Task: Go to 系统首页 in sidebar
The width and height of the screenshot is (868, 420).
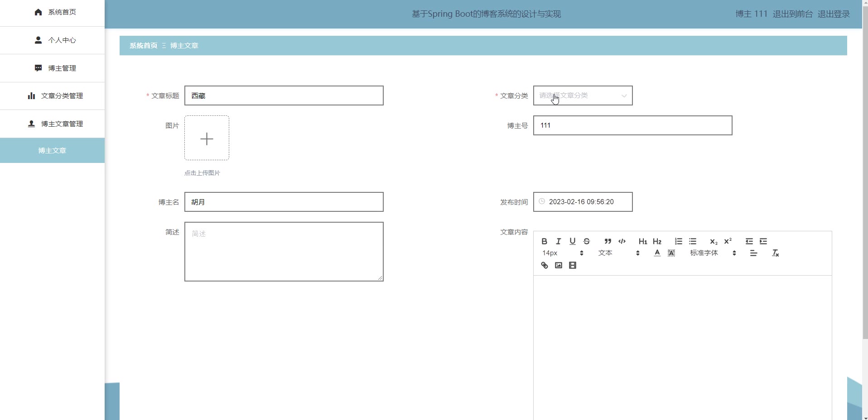Action: coord(52,12)
